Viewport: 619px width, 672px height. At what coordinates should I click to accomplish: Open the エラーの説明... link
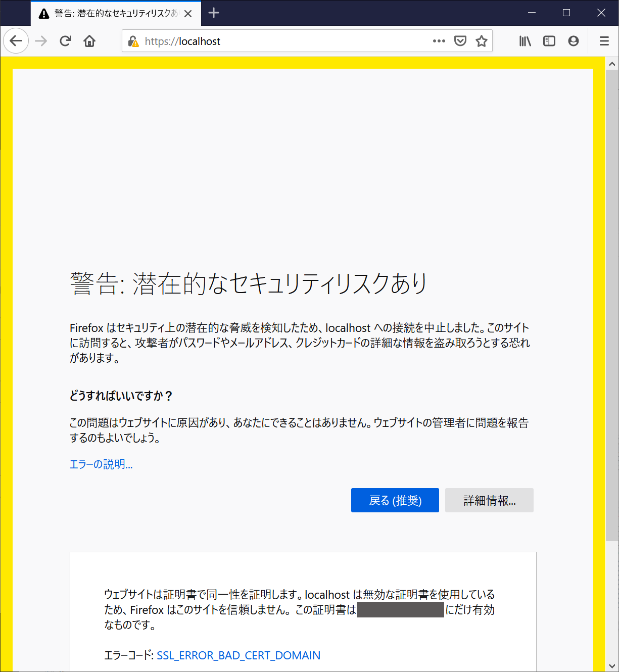point(101,464)
